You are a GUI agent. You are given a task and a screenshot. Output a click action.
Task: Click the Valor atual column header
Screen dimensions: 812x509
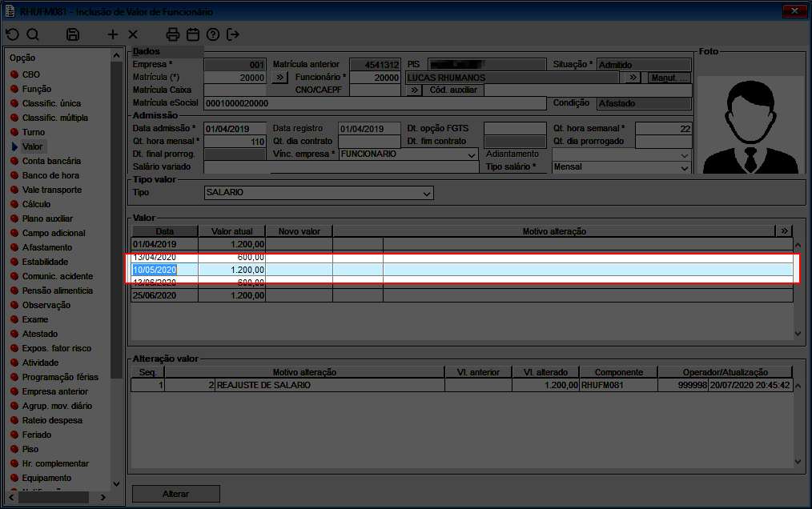tap(232, 231)
